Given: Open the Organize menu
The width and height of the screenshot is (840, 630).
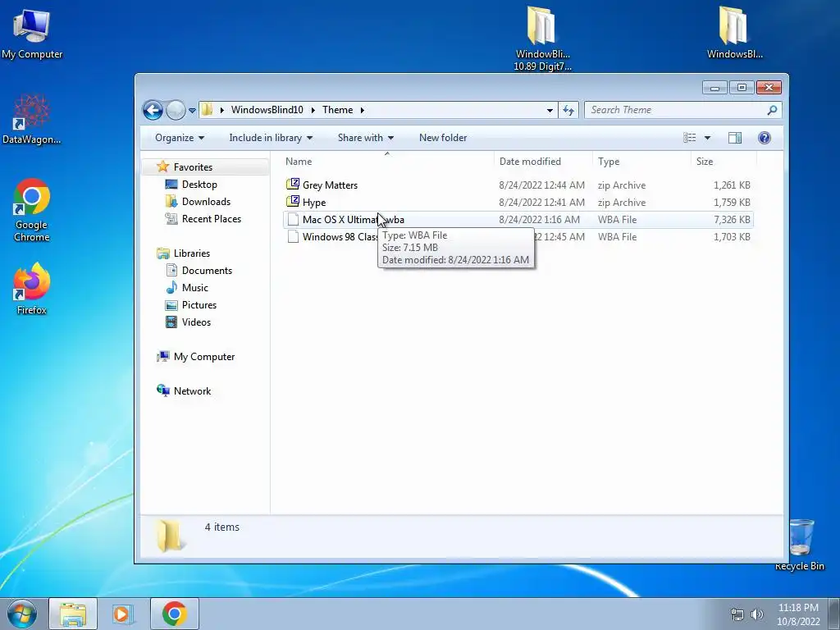Looking at the screenshot, I should pos(180,138).
